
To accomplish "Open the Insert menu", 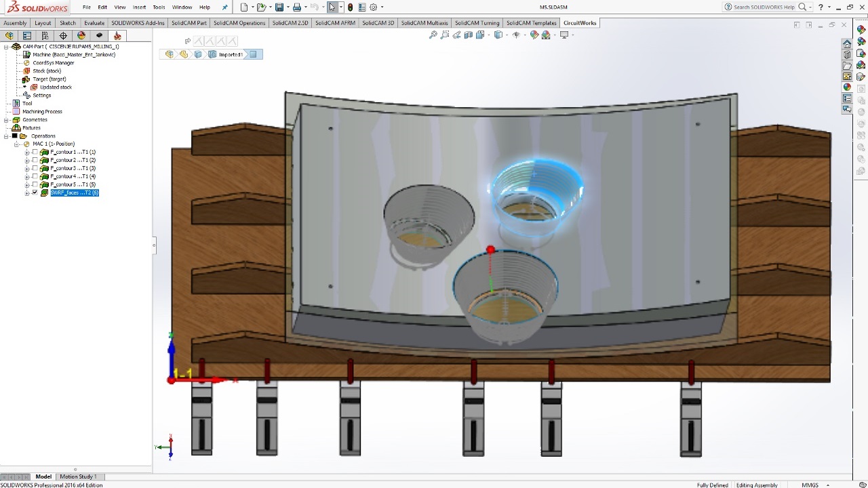I will pyautogui.click(x=139, y=7).
